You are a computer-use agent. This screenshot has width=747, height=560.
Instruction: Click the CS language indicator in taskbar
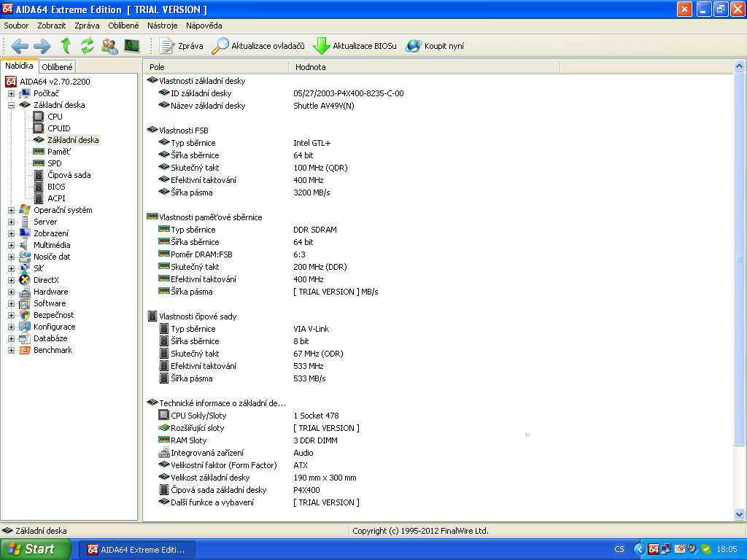(619, 550)
